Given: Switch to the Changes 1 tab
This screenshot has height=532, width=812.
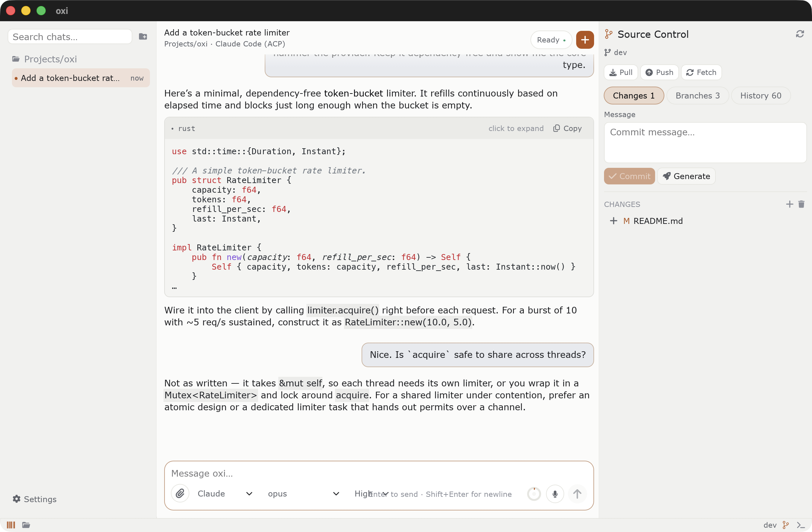Looking at the screenshot, I should [x=634, y=96].
